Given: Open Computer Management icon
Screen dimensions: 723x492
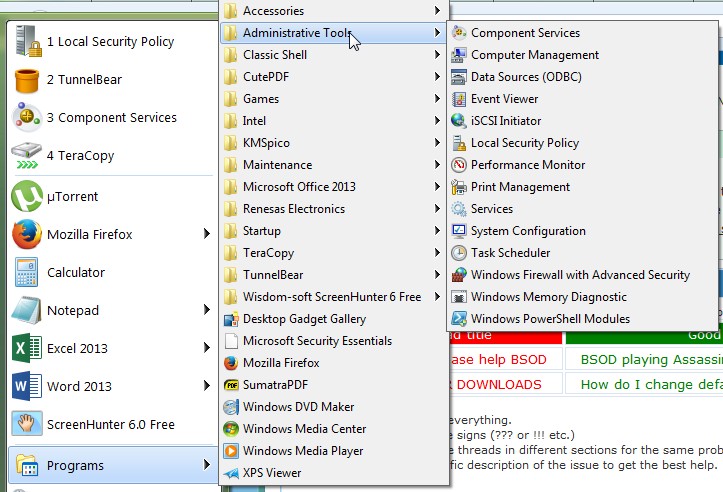Looking at the screenshot, I should click(459, 55).
